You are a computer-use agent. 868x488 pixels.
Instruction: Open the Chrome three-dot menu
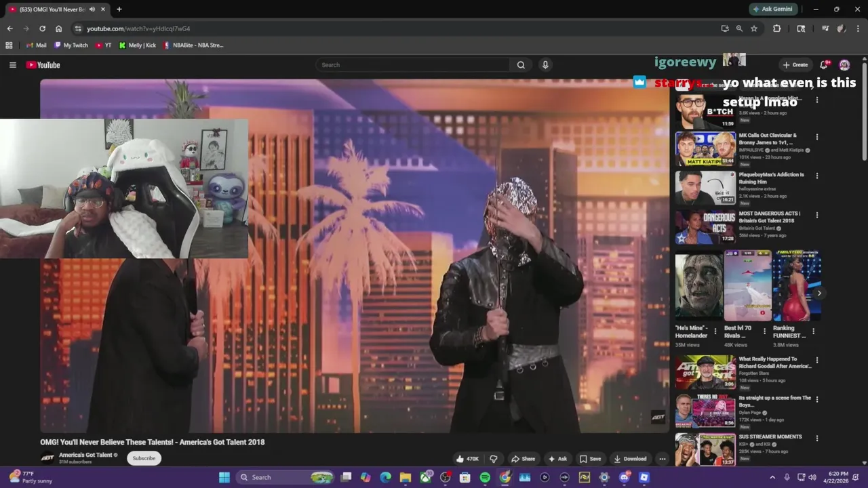coord(859,28)
